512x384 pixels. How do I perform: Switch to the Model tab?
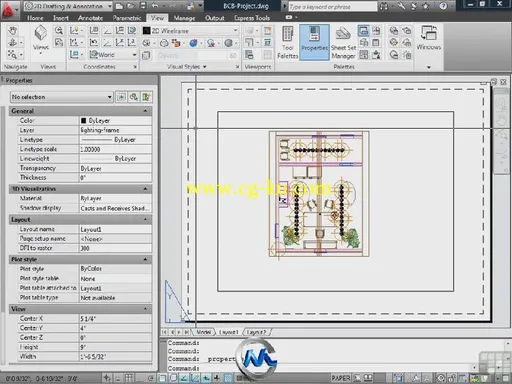coord(203,332)
